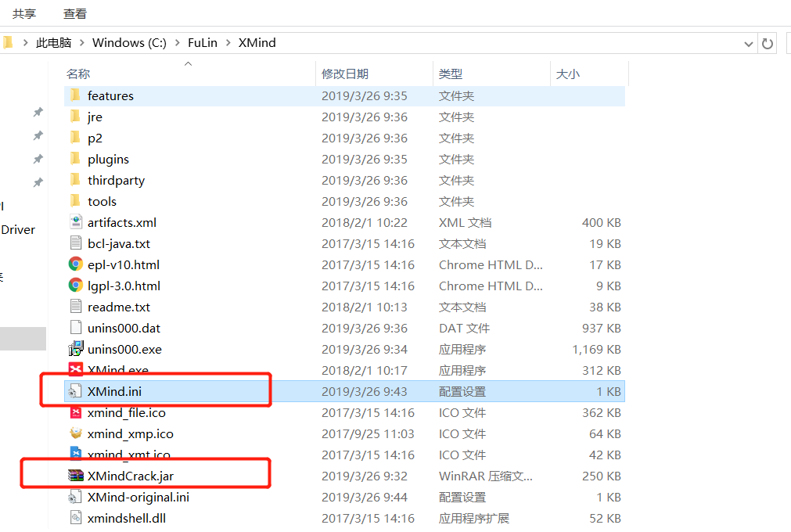Click the address bar folder icon
791x532 pixels.
[x=8, y=42]
